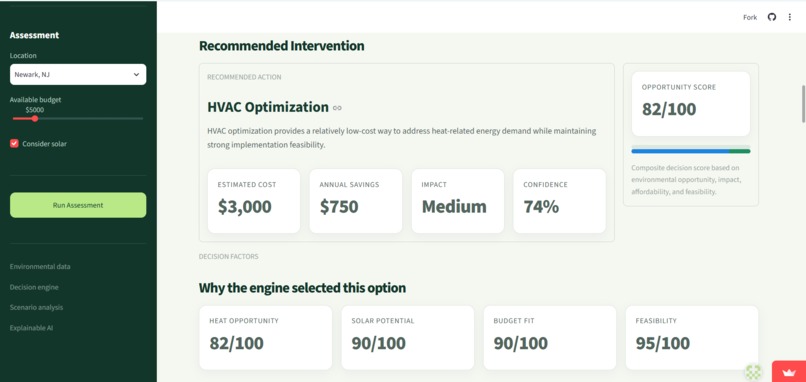Click the Available budget slider handle
806x382 pixels.
pos(34,119)
